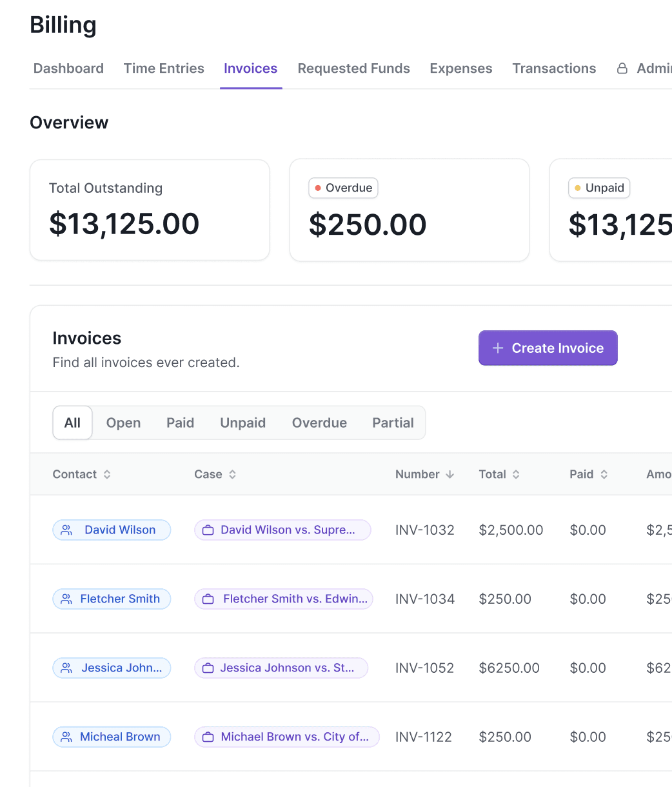672x787 pixels.
Task: Click briefcase icon in Michael Brown vs. City of... chip
Action: pos(208,737)
